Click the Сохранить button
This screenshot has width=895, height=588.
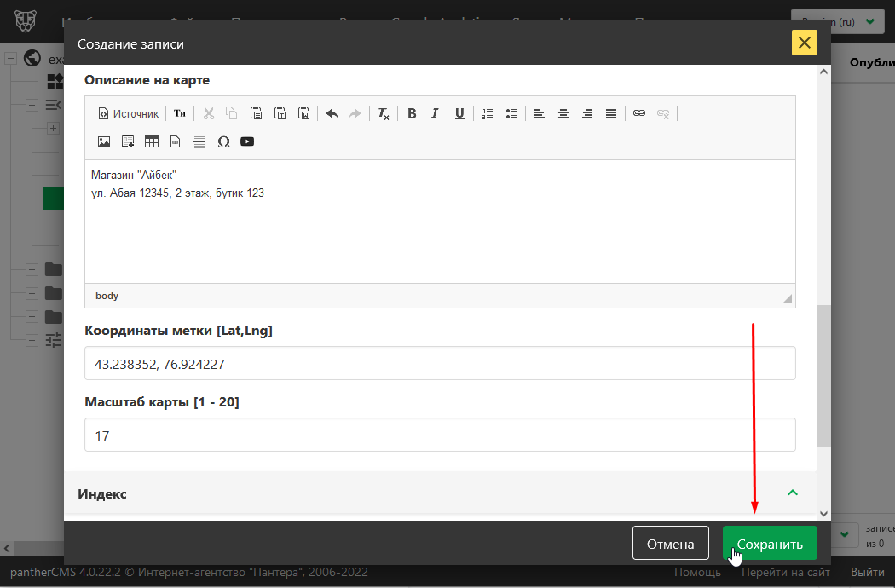(x=770, y=544)
